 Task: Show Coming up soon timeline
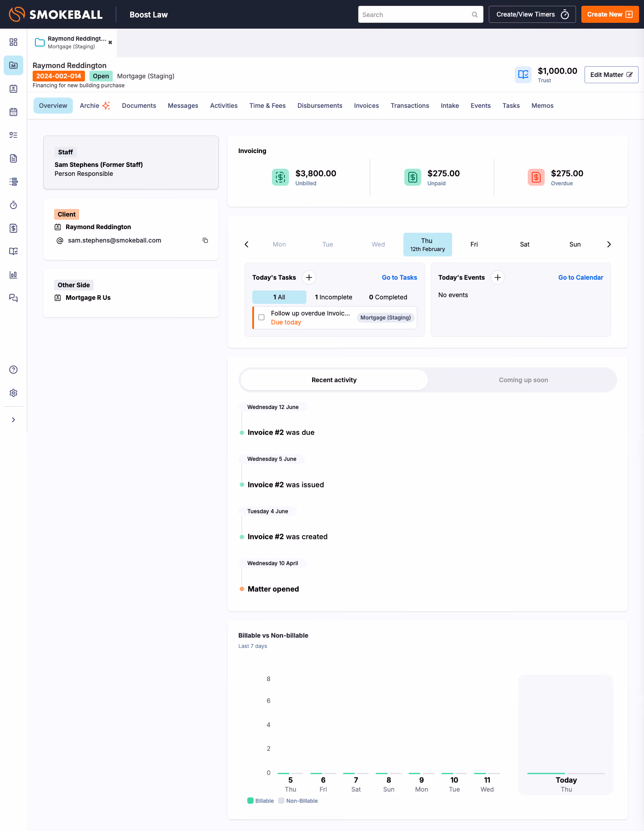523,380
